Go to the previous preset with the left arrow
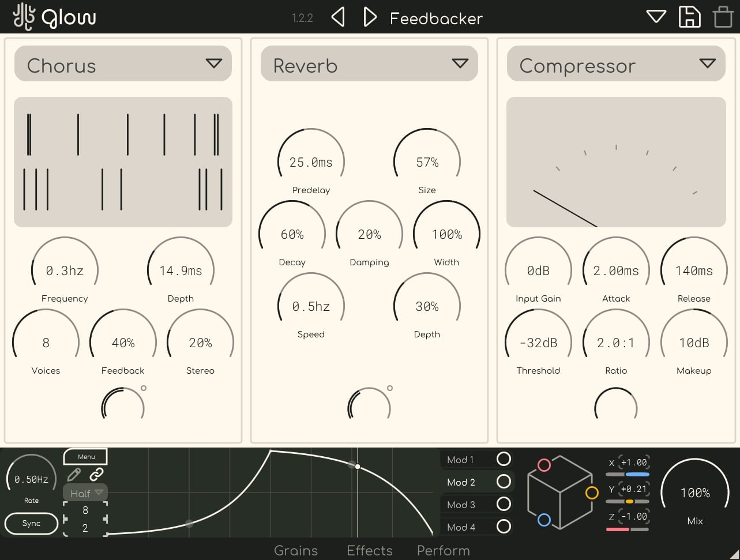The height and width of the screenshot is (560, 740). (x=338, y=17)
